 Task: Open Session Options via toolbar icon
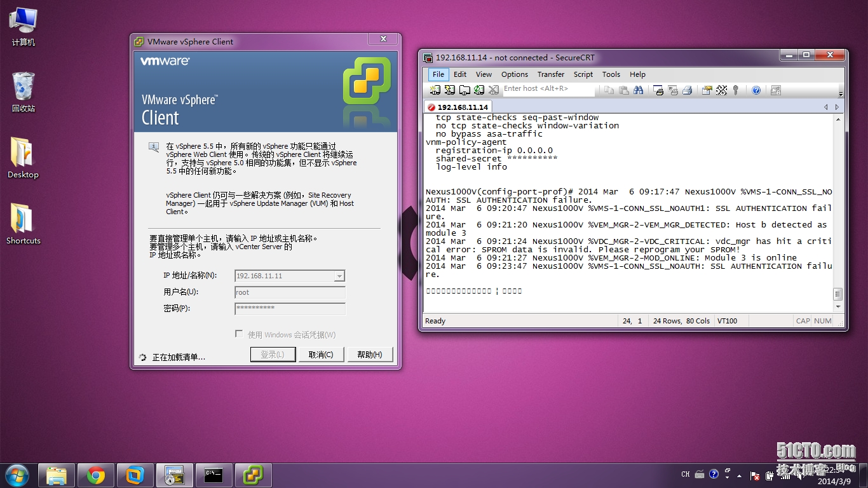pos(707,90)
